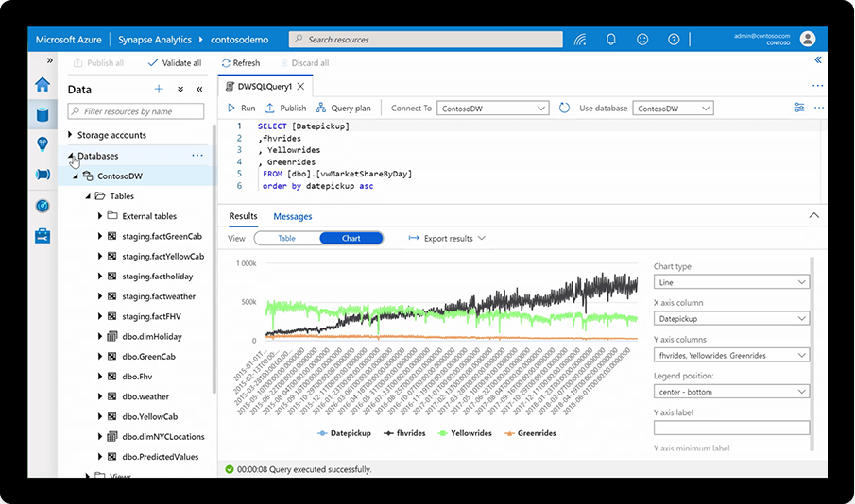The image size is (855, 504).
Task: Collapse the Data panel with double left arrow
Action: tap(199, 90)
